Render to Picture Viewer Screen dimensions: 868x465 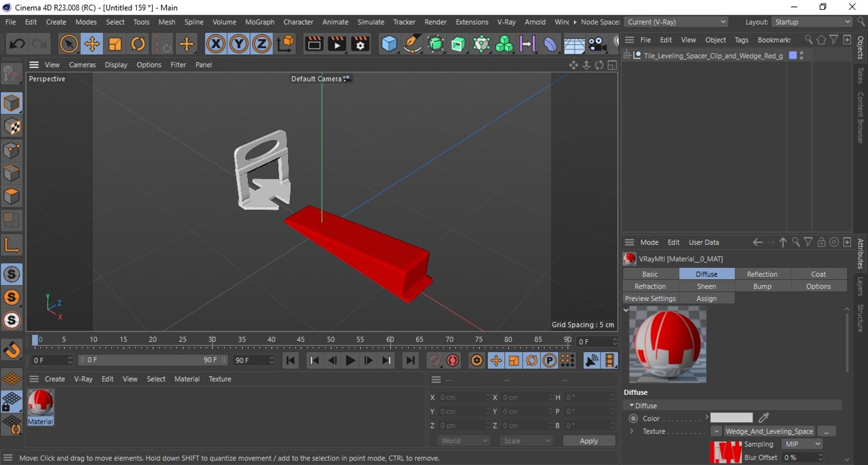[337, 44]
